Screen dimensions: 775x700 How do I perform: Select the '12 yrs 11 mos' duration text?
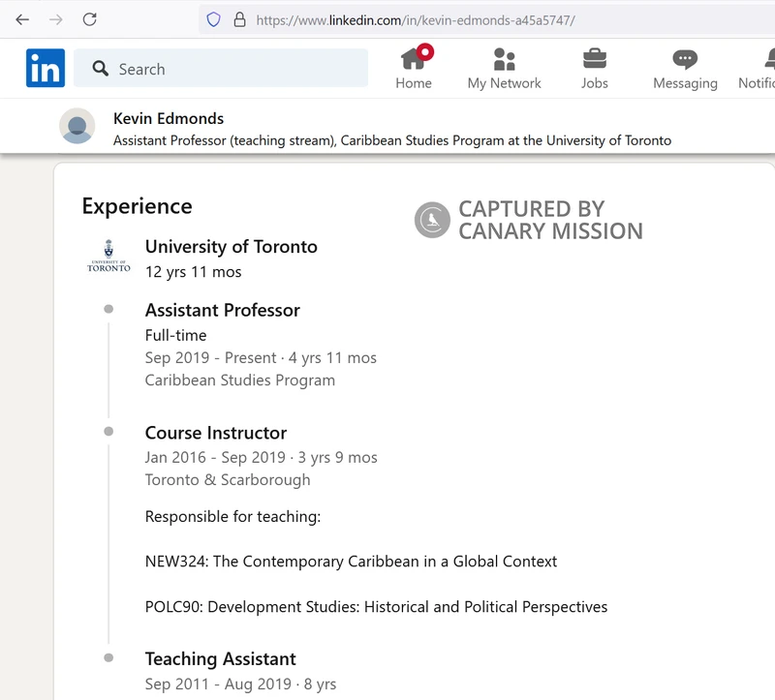pos(193,272)
